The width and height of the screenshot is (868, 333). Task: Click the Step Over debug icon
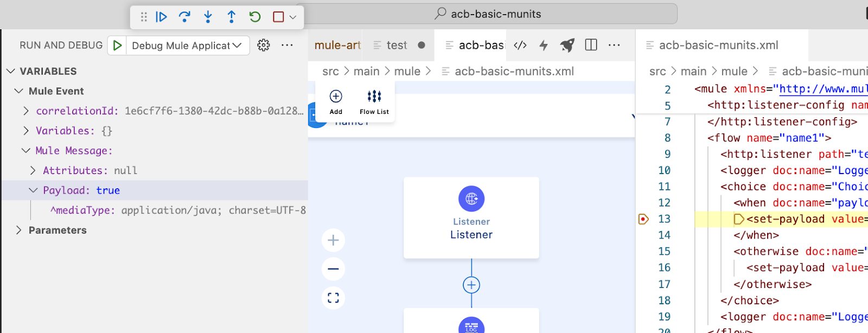tap(184, 17)
